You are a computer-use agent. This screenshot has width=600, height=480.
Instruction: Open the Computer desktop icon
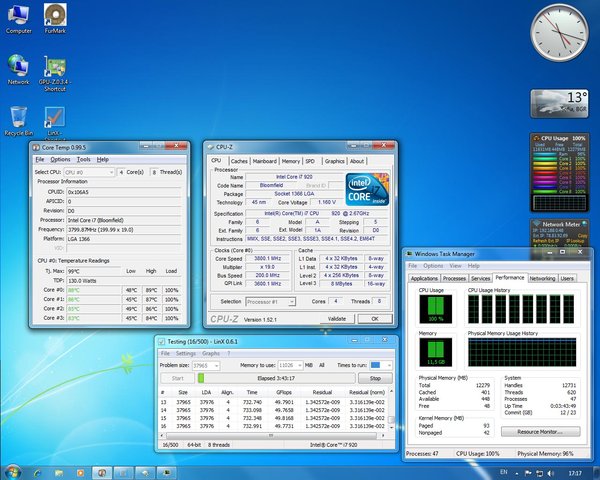click(18, 19)
